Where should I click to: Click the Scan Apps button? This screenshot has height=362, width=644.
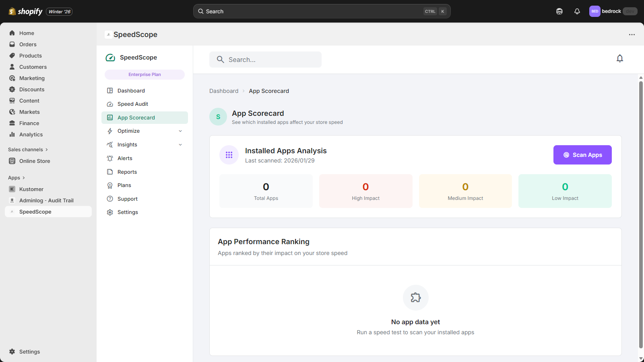(582, 155)
